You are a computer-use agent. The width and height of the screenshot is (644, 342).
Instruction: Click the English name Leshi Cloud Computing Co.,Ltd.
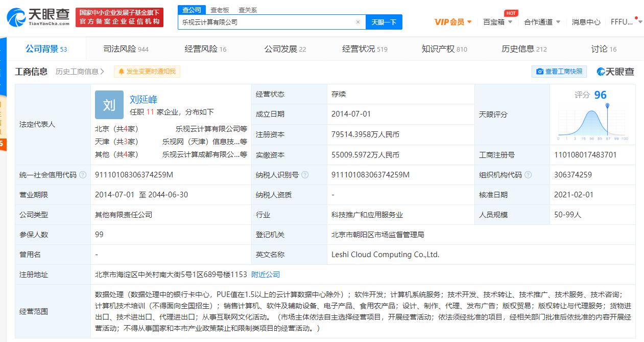(x=386, y=255)
